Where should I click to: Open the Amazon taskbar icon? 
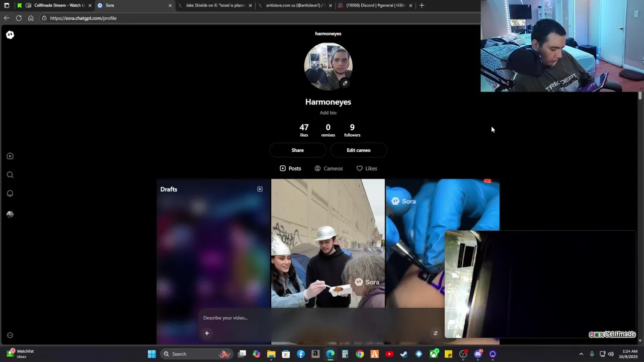(315, 354)
